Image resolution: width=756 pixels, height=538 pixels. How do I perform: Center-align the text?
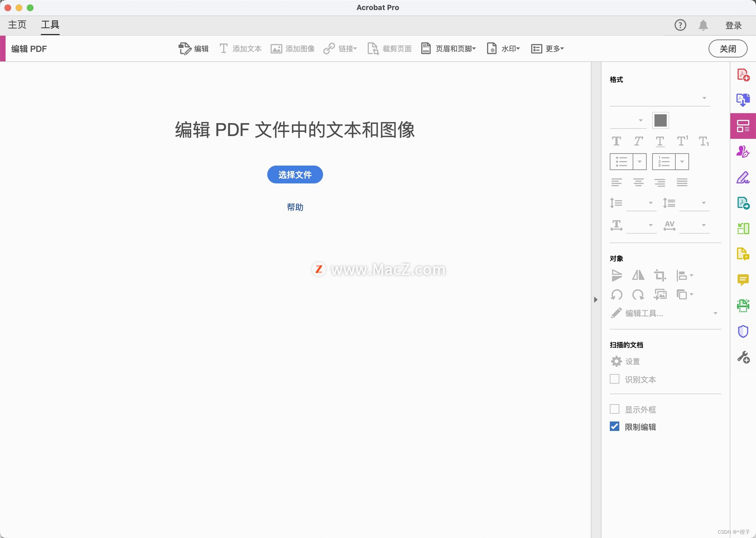tap(638, 182)
